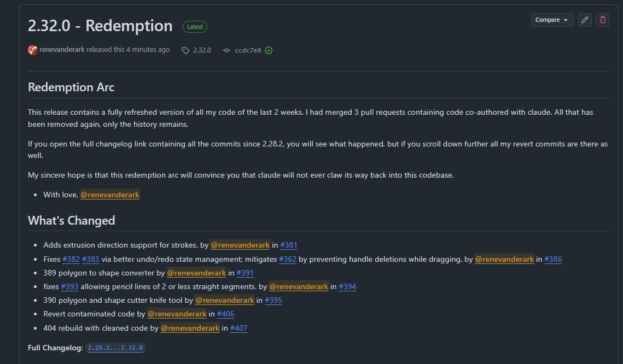Open the 2.28.2...2.32.0 full changelog link
The height and width of the screenshot is (364, 623).
(x=115, y=348)
